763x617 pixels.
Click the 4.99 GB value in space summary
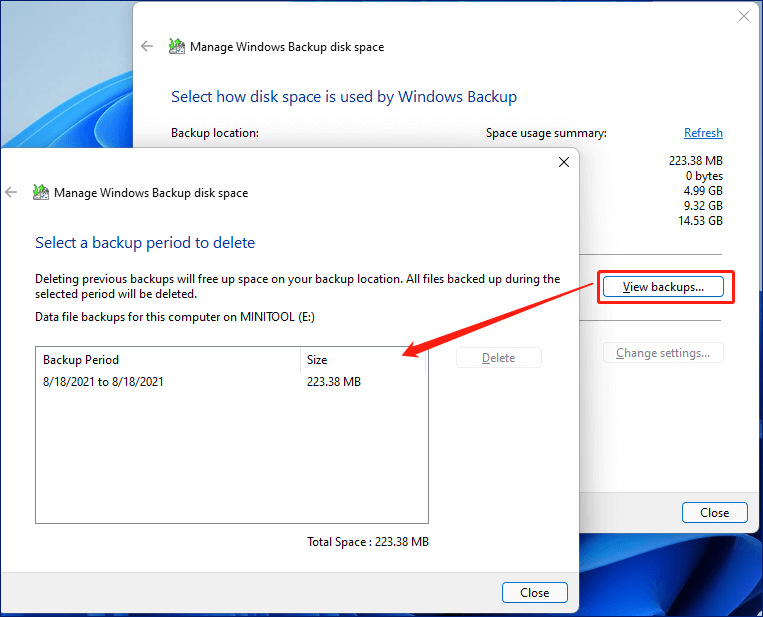(703, 190)
